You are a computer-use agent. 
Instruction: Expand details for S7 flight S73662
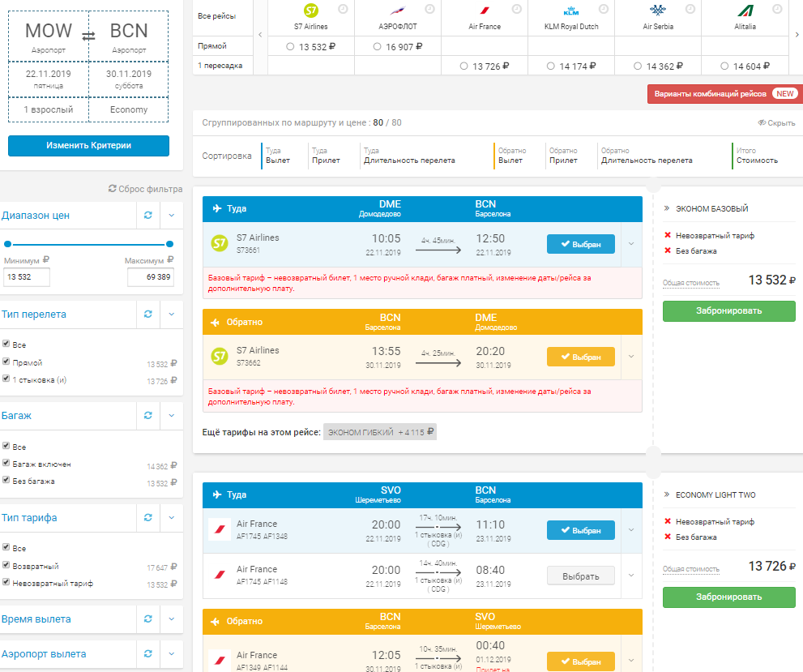(631, 357)
